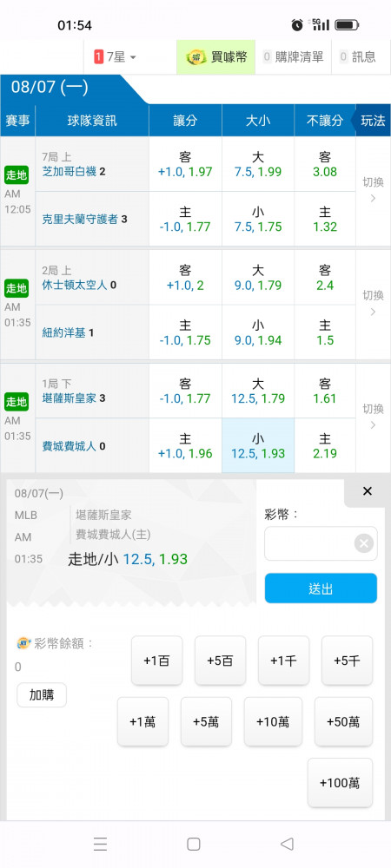Viewport: 391px width, 868px height.
Task: Close the bet slip panel
Action: (367, 491)
